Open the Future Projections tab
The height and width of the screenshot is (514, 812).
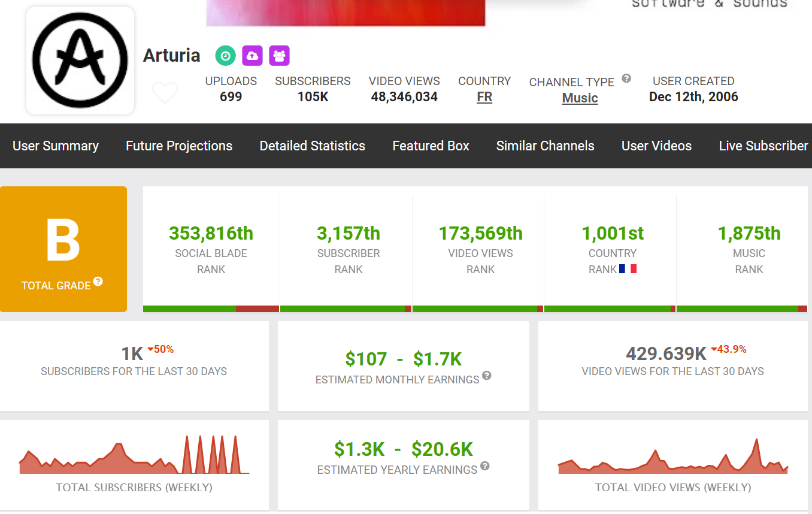pyautogui.click(x=179, y=146)
